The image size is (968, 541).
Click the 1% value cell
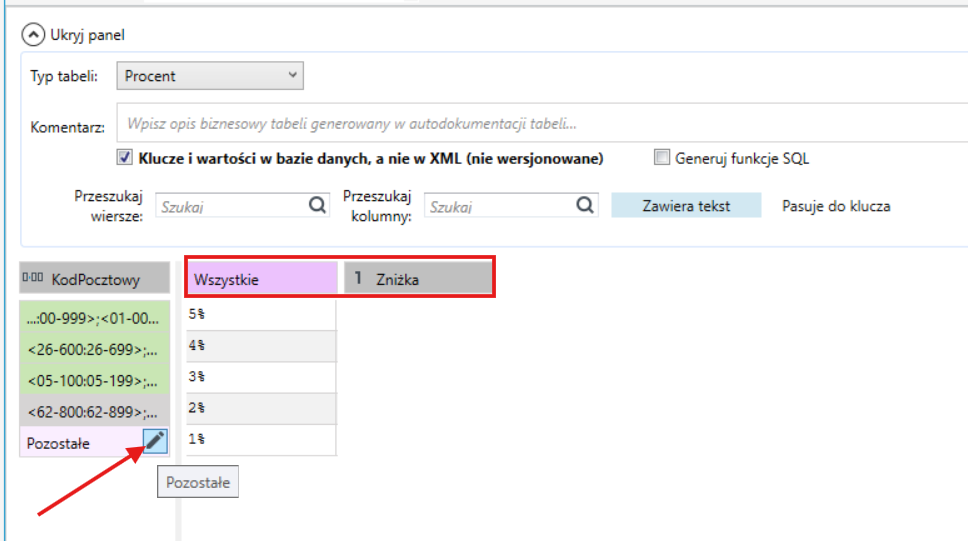click(x=261, y=440)
